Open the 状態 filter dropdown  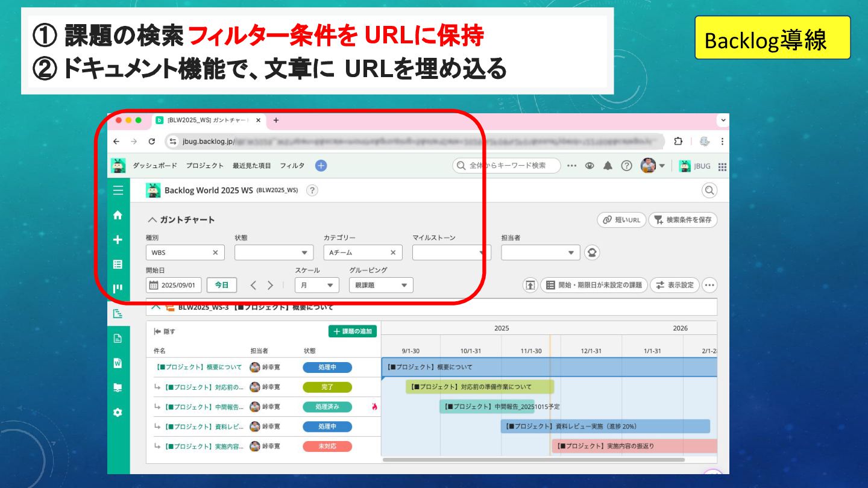click(274, 252)
